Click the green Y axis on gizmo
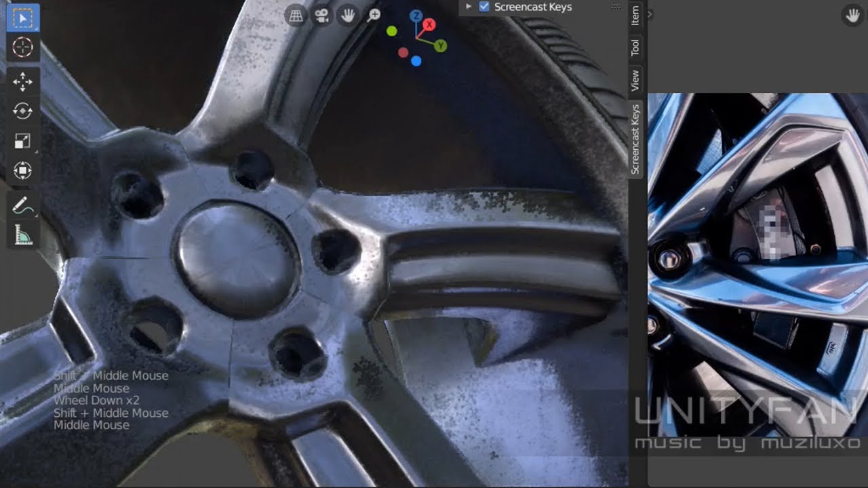This screenshot has height=488, width=868. 441,46
